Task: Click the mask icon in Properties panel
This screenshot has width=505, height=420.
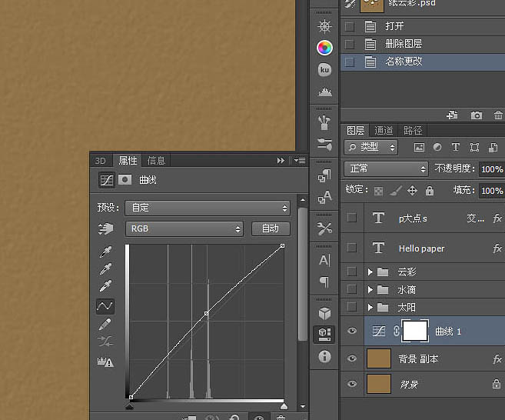Action: pos(125,180)
